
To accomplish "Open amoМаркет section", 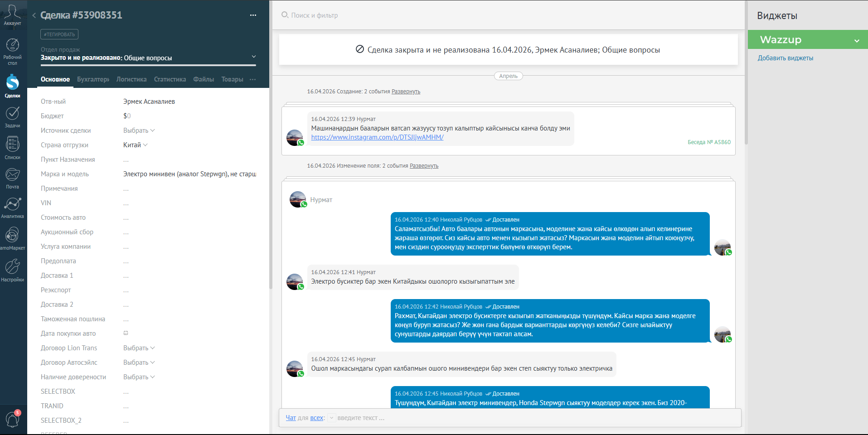I will point(12,238).
